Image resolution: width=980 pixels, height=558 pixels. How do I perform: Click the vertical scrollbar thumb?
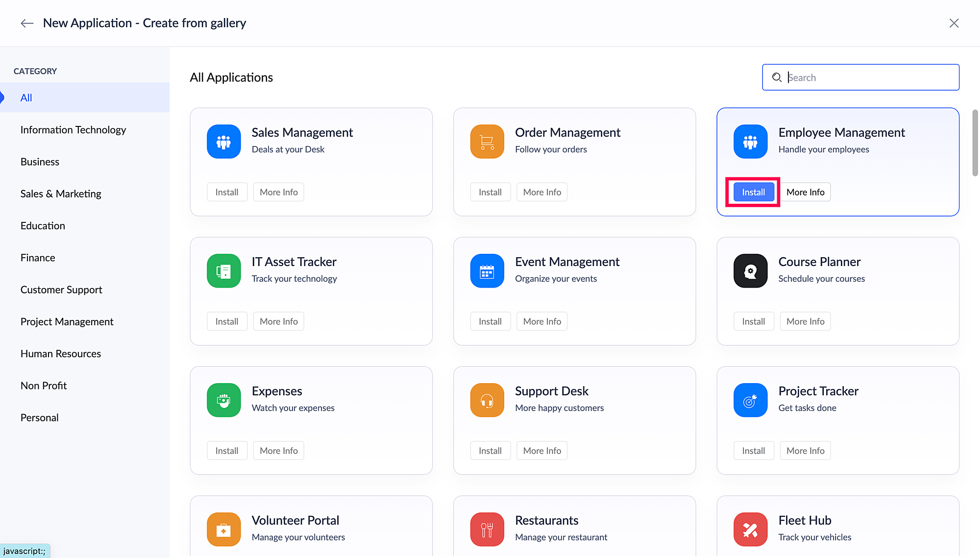(975, 142)
